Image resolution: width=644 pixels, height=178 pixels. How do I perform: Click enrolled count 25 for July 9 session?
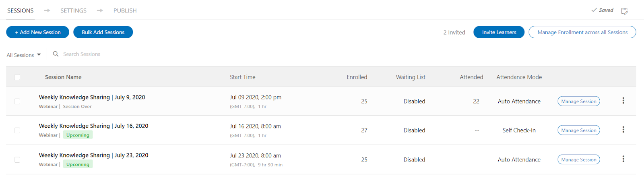[x=364, y=101]
